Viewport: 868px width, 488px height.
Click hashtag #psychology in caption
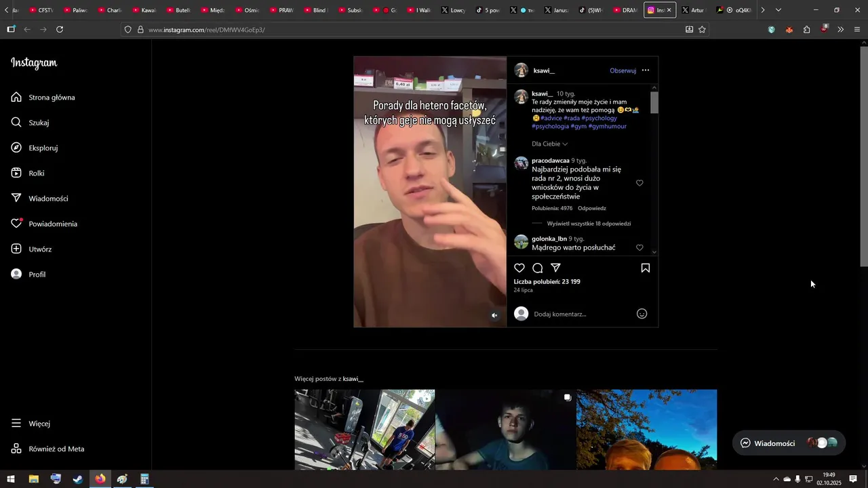click(599, 118)
